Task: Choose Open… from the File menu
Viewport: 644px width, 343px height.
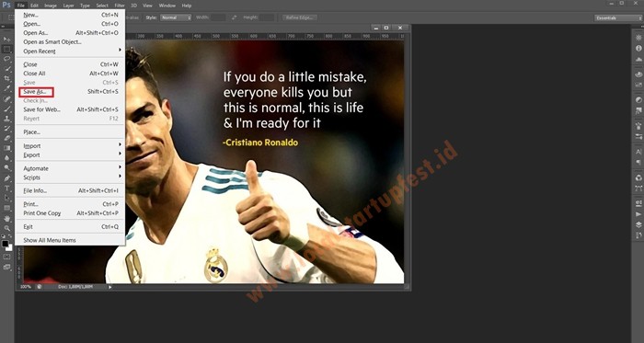Action: (70, 24)
